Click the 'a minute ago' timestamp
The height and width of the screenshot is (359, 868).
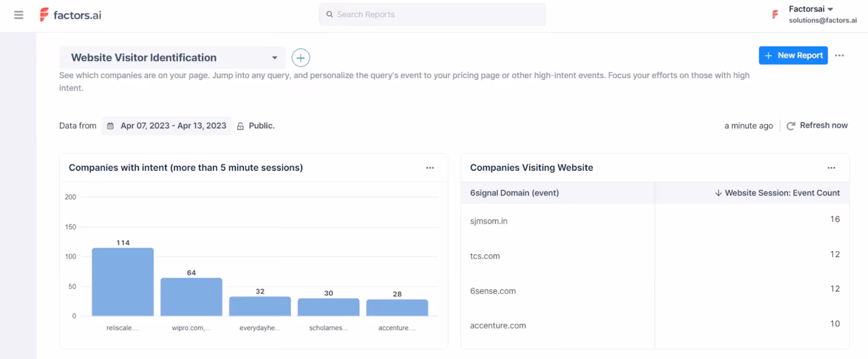749,126
